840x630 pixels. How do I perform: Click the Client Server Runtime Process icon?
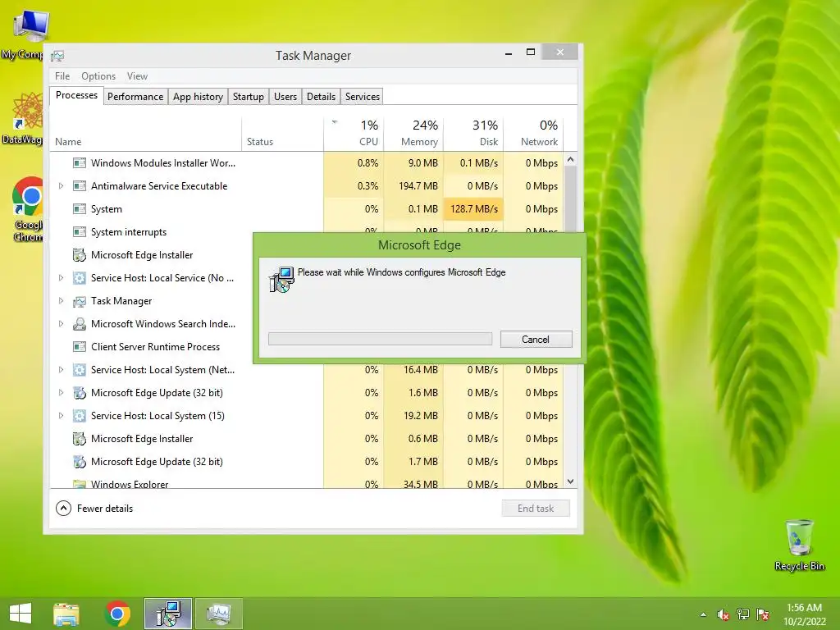click(x=80, y=347)
